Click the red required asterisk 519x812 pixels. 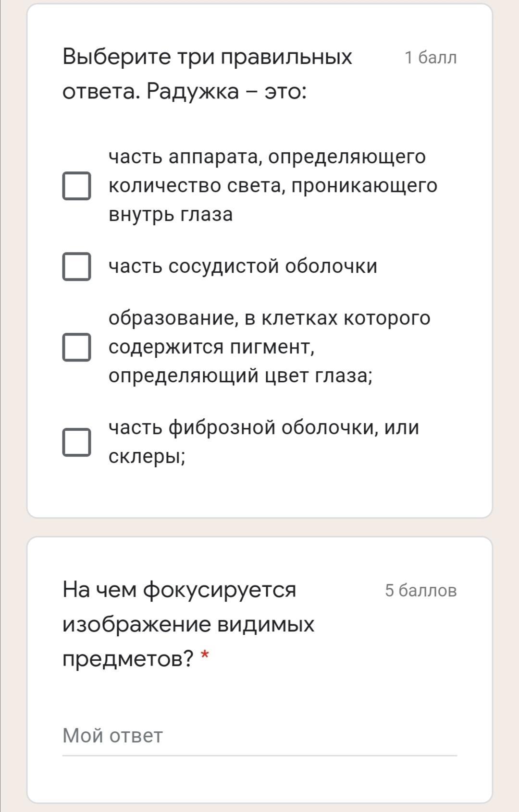(205, 655)
